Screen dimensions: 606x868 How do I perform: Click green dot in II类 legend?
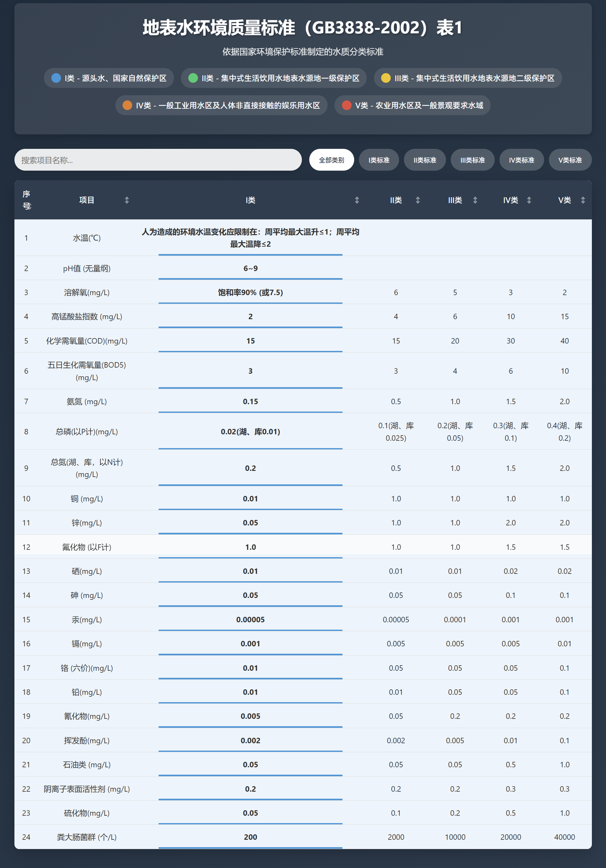click(x=193, y=78)
